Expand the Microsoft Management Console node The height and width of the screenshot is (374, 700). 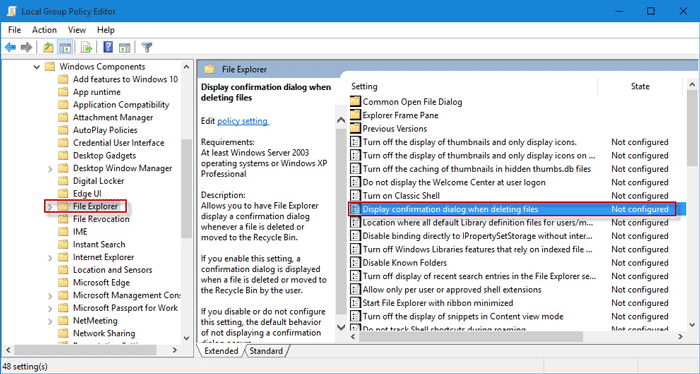[50, 295]
